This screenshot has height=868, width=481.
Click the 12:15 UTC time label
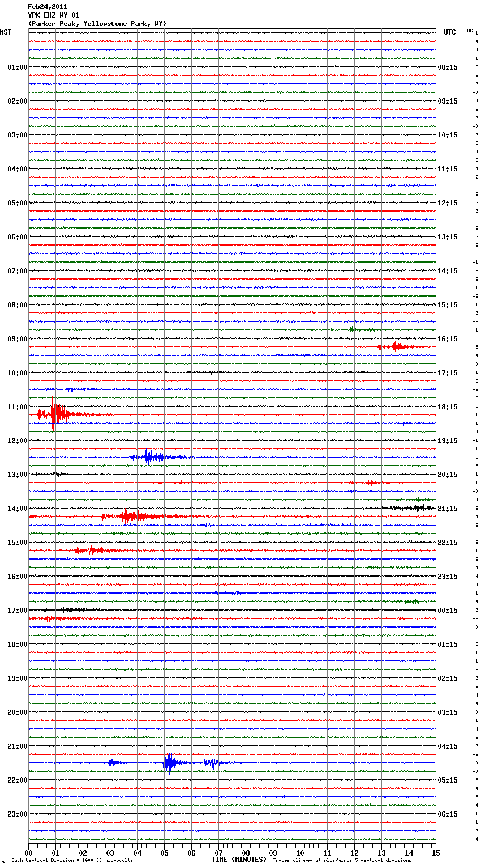pyautogui.click(x=448, y=203)
